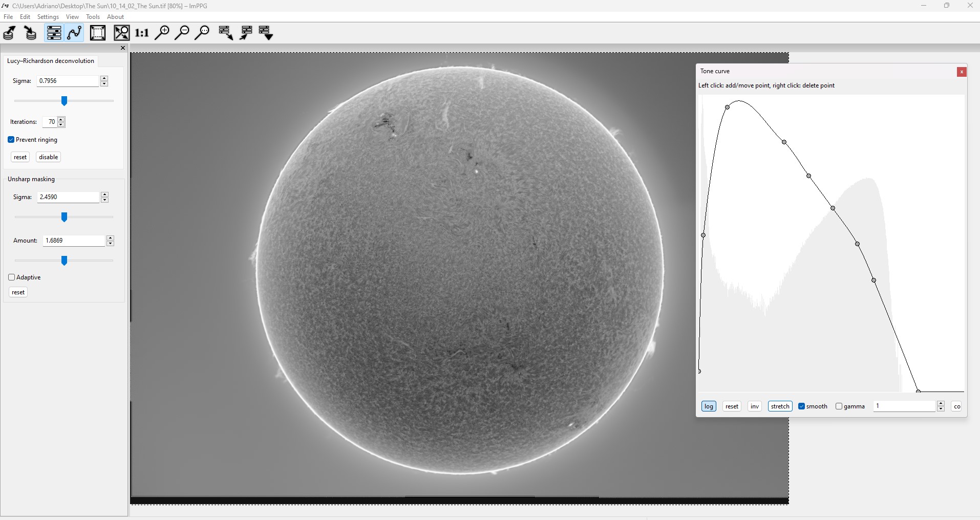Enable the Adaptive unsharp masking option
This screenshot has height=520, width=980.
(x=12, y=277)
